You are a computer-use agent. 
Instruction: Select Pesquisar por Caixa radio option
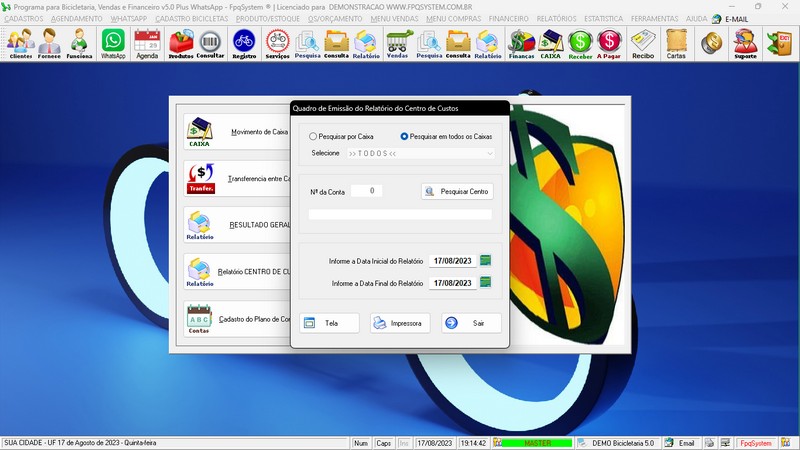(x=314, y=136)
